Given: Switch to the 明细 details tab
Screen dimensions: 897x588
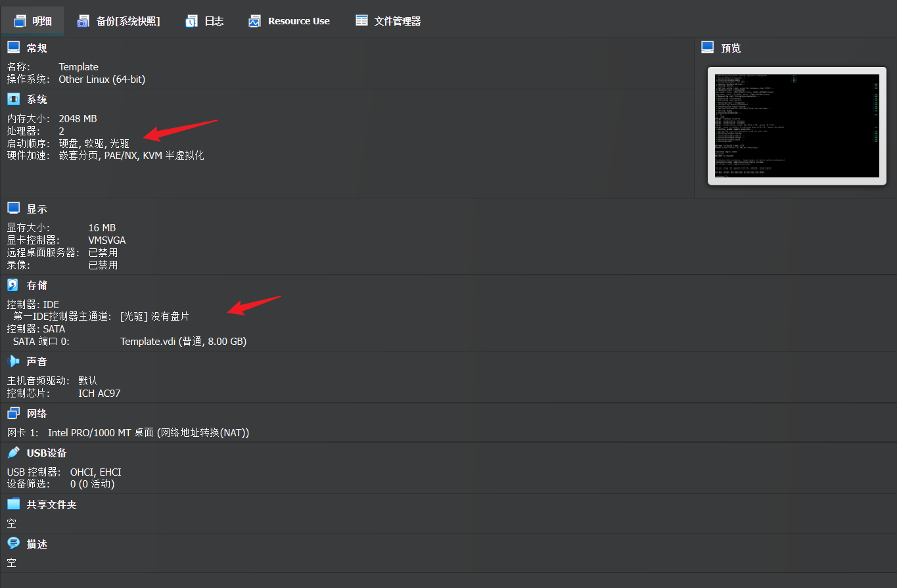Looking at the screenshot, I should (x=33, y=21).
